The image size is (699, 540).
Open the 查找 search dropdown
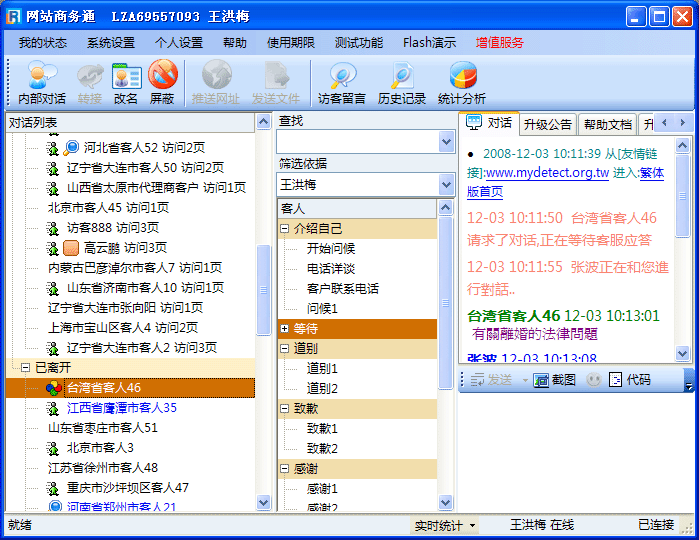pyautogui.click(x=447, y=142)
